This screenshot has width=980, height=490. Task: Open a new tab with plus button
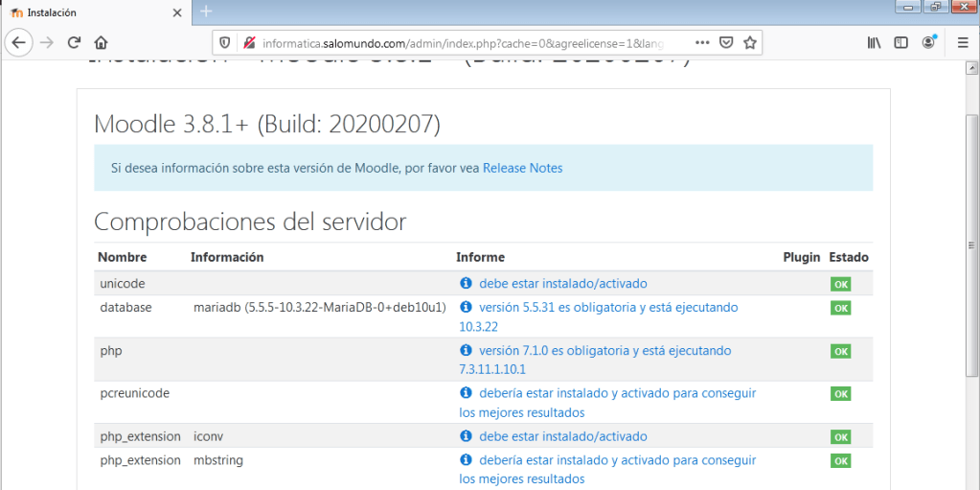pos(206,12)
